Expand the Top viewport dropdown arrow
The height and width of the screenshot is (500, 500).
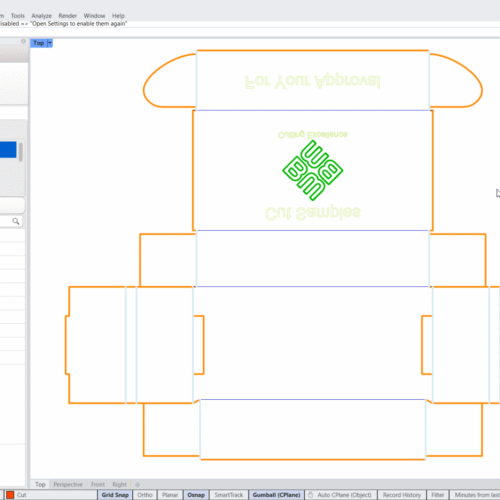tap(50, 43)
